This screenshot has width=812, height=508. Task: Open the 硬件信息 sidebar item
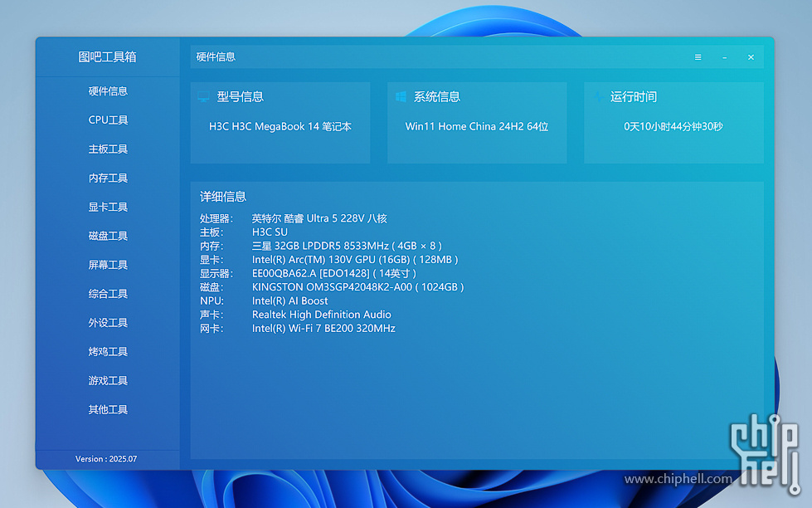pyautogui.click(x=108, y=91)
